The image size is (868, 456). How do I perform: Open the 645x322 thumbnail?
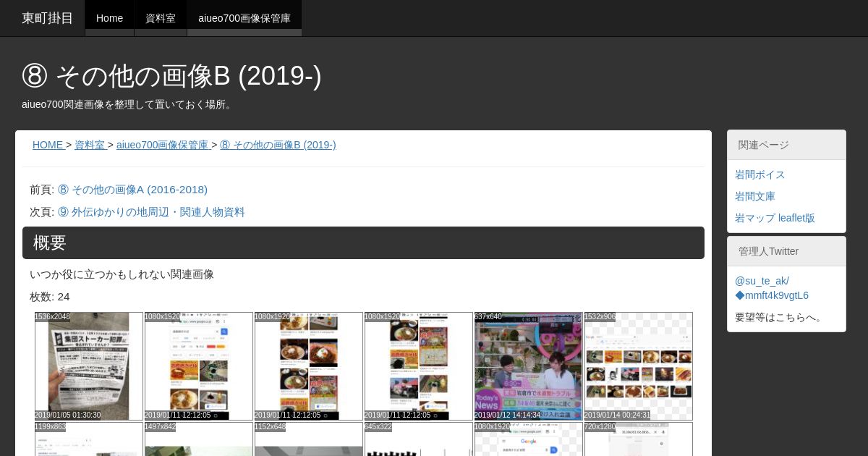click(419, 439)
